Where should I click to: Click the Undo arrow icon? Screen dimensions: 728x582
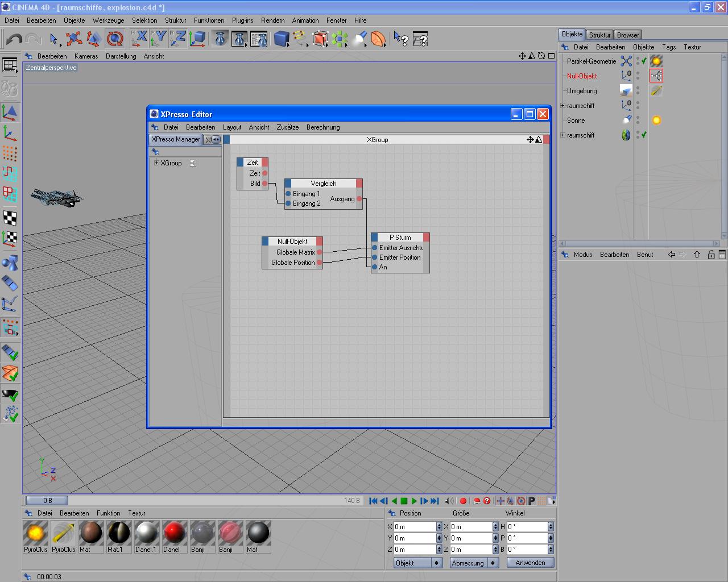(14, 39)
